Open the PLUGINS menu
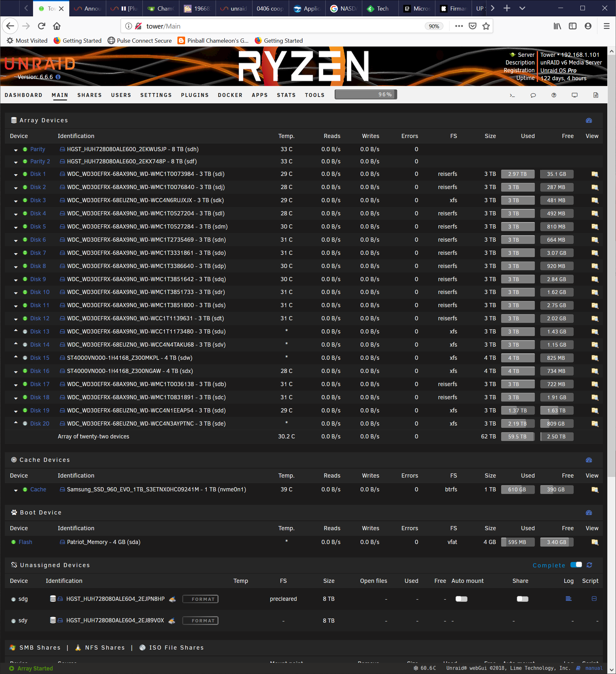Screen dimensions: 616x674 point(195,95)
